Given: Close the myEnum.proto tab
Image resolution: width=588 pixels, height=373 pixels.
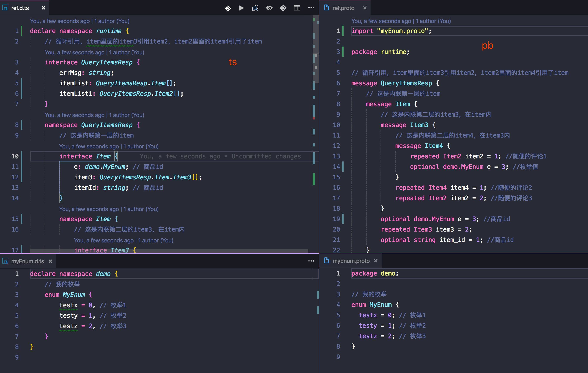Looking at the screenshot, I should pos(376,261).
